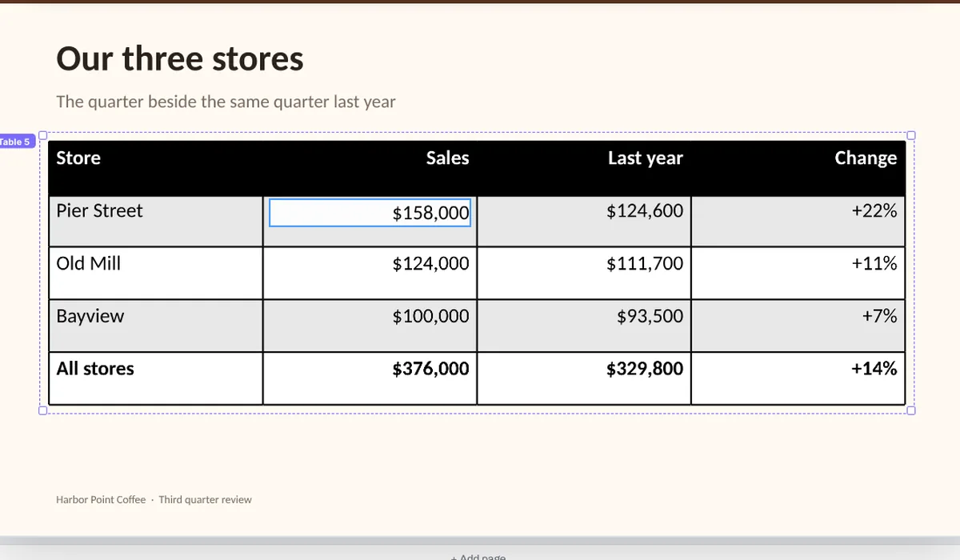Select the +11% cell

pyautogui.click(x=798, y=273)
